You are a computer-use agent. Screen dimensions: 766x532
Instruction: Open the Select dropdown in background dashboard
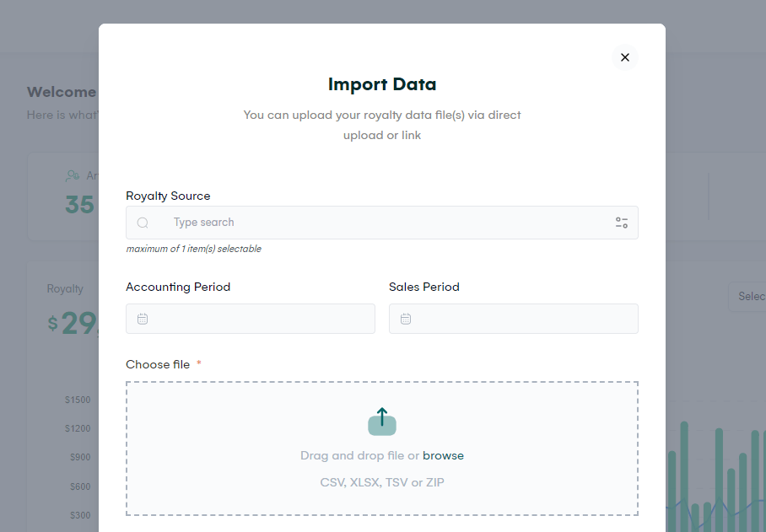click(747, 296)
